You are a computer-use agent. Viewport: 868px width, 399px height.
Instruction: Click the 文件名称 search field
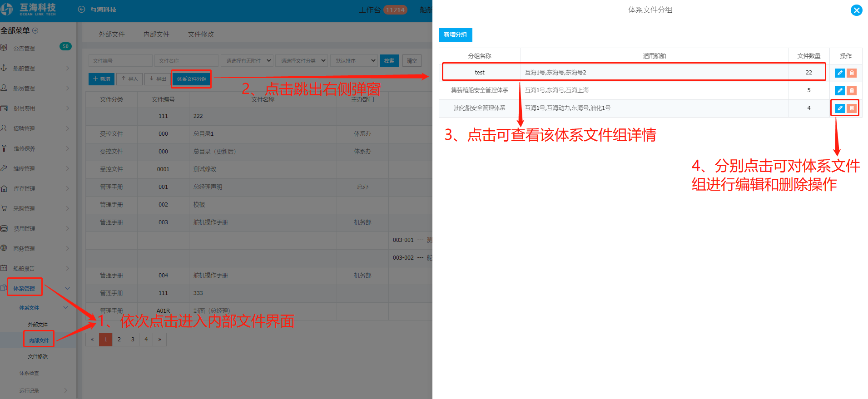tap(186, 61)
